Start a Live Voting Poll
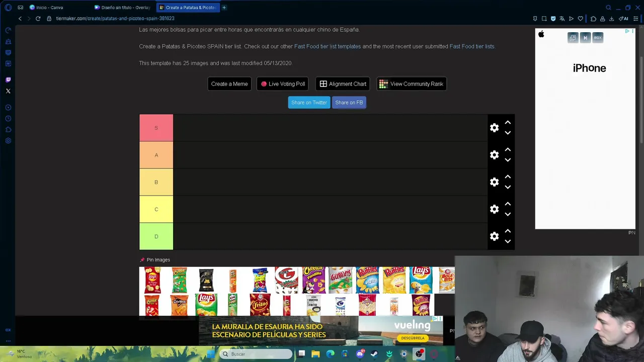The image size is (644, 362). point(283,84)
